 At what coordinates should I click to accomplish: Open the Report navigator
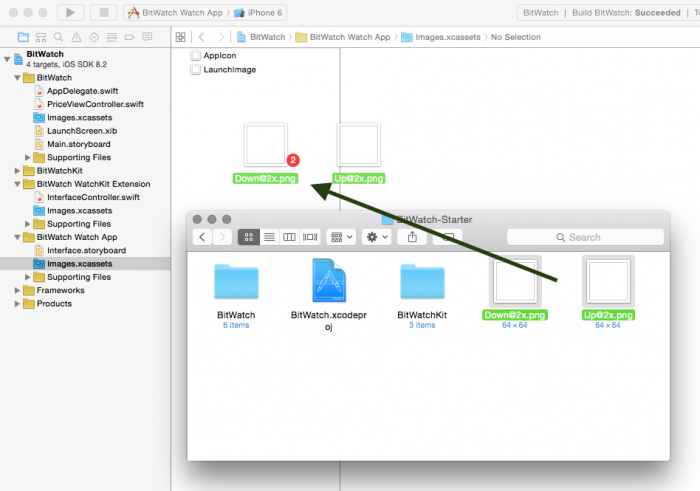click(147, 37)
